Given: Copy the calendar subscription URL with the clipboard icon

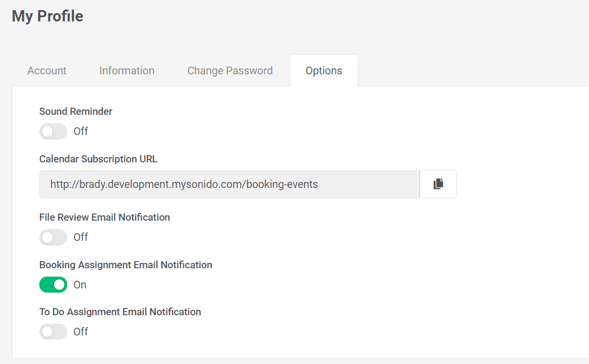Looking at the screenshot, I should (x=438, y=184).
